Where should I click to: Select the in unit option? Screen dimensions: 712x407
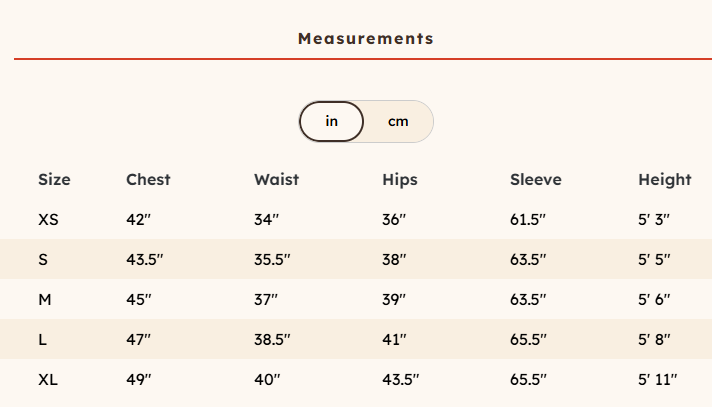pos(332,122)
